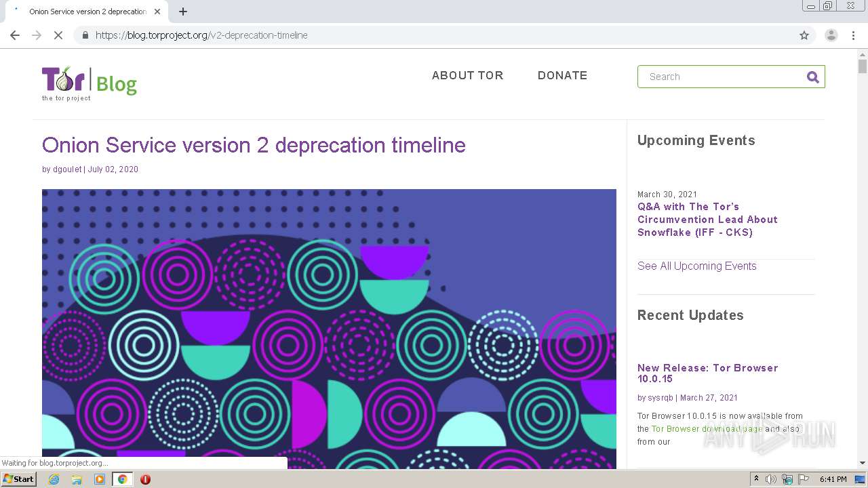Click the Tor Blog logo
The height and width of the screenshot is (488, 868).
tap(90, 83)
